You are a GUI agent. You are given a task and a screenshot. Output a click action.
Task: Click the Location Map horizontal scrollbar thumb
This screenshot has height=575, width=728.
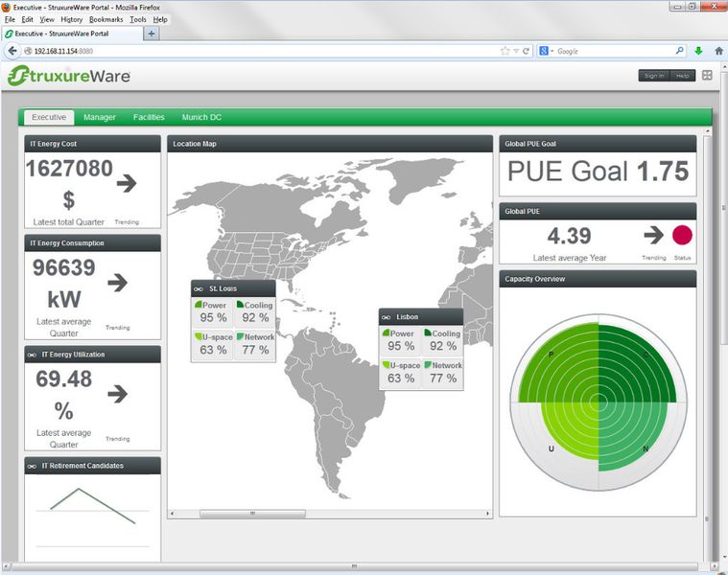click(252, 514)
